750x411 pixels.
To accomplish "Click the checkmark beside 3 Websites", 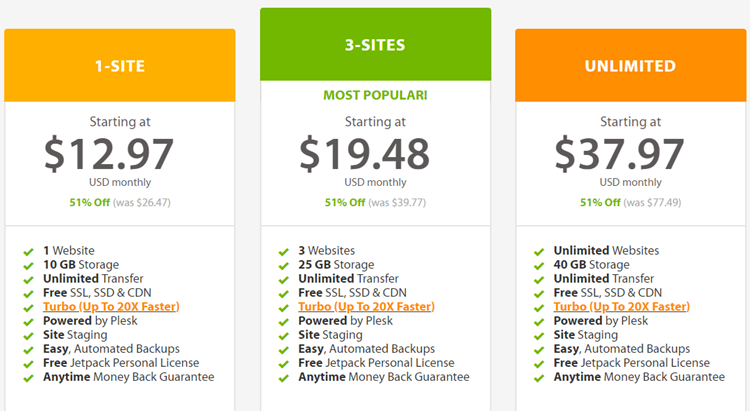I will (284, 251).
